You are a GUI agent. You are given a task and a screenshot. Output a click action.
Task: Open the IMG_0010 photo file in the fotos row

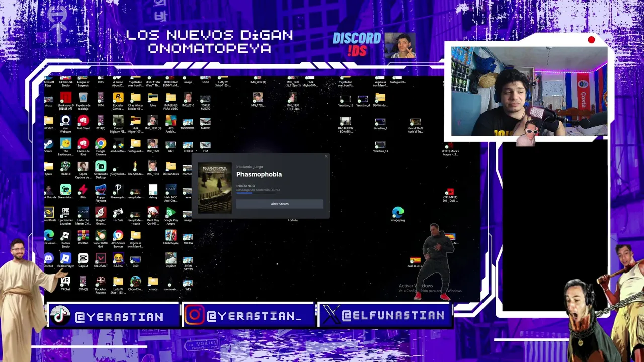[x=188, y=97]
